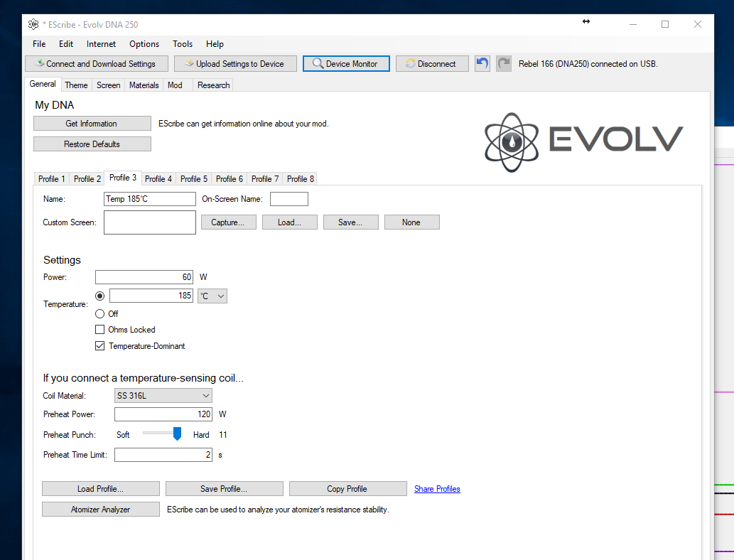Viewport: 734px width, 560px height.
Task: Uncheck the Temperature-Dominant checkbox
Action: pos(100,346)
